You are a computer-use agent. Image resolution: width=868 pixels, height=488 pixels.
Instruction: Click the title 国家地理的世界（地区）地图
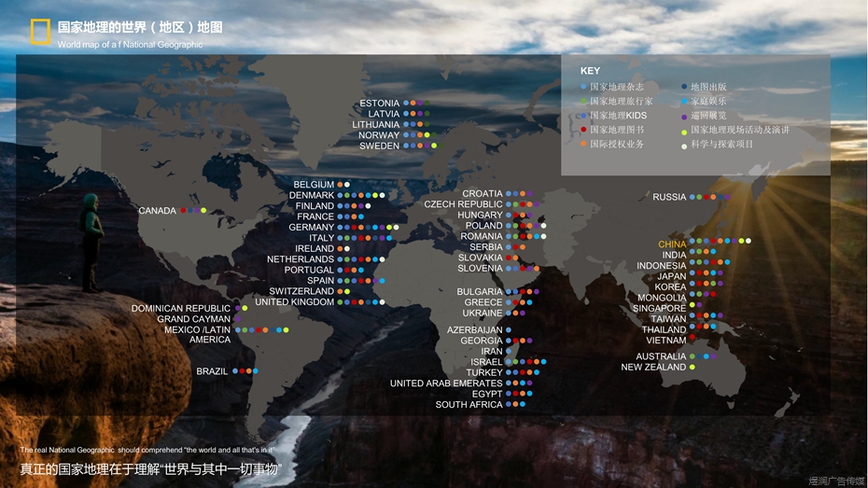(140, 27)
